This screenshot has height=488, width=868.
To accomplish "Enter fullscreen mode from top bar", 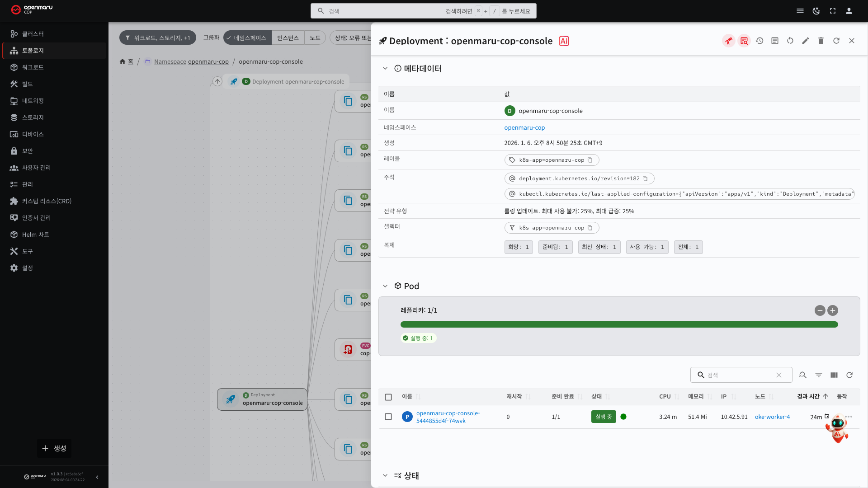I will click(833, 11).
